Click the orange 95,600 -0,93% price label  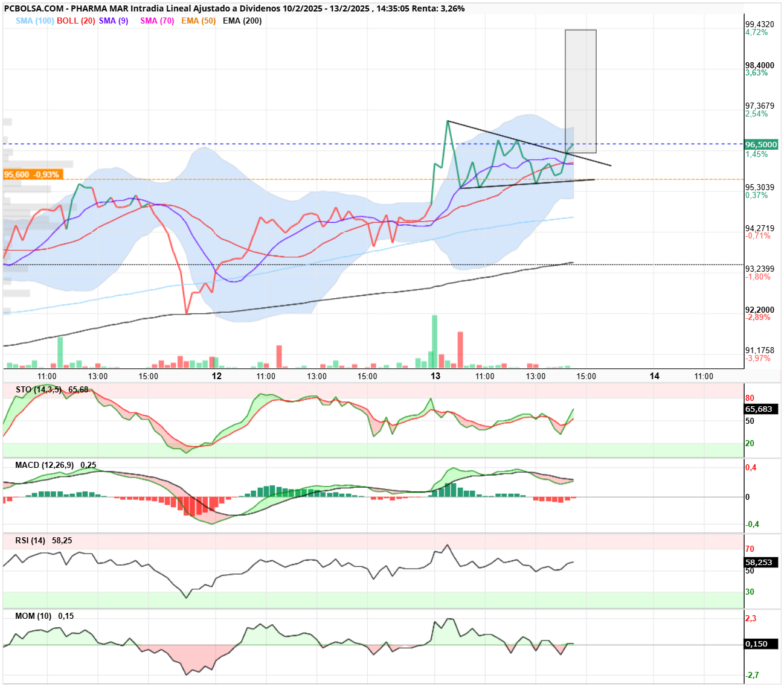[32, 174]
